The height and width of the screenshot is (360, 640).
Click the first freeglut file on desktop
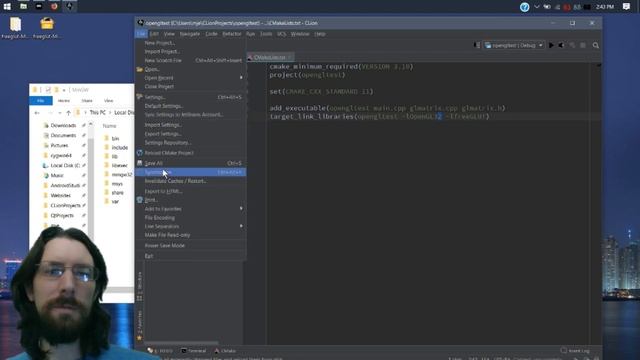tap(15, 28)
